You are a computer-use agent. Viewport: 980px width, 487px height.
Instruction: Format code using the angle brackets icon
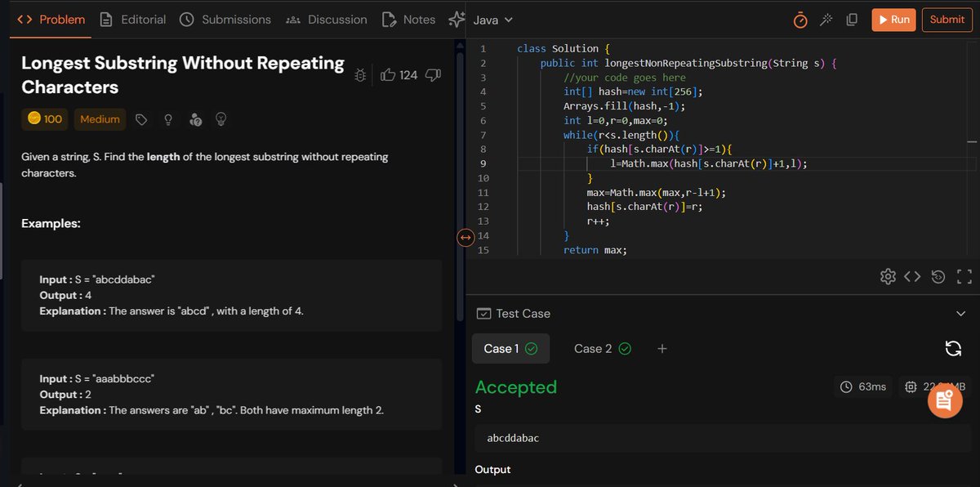point(913,276)
